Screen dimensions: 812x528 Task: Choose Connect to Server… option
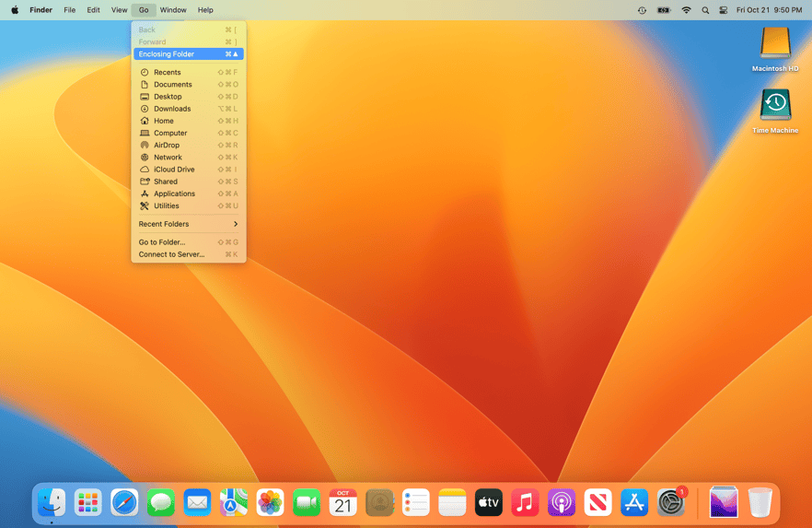point(189,254)
